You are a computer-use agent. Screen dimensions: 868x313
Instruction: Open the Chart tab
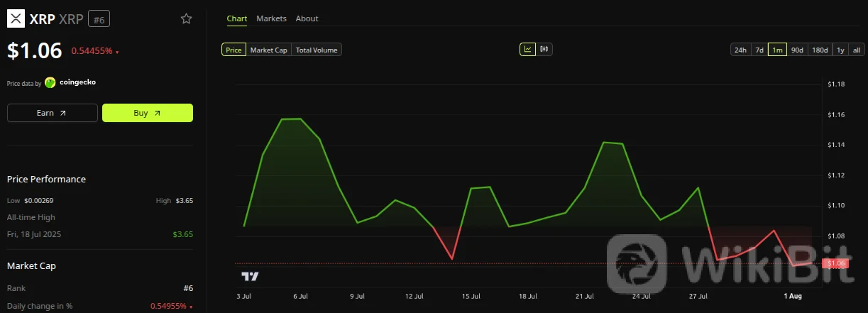pos(237,18)
